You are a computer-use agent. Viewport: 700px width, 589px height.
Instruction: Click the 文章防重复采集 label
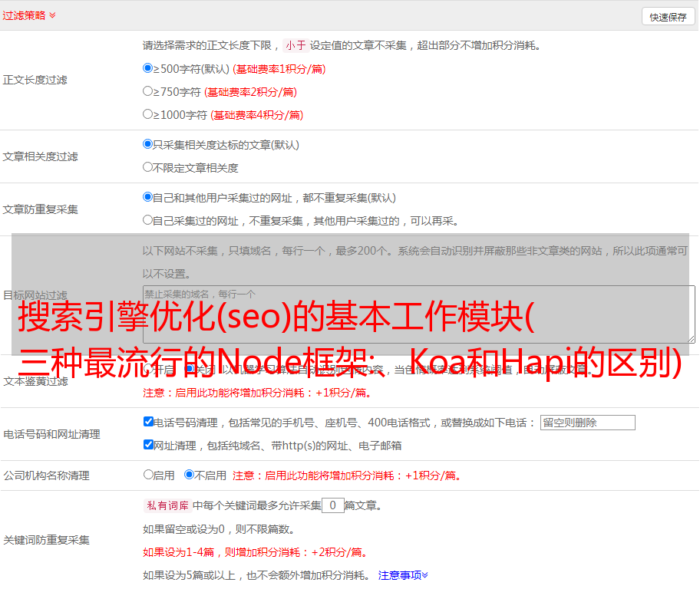(x=40, y=209)
